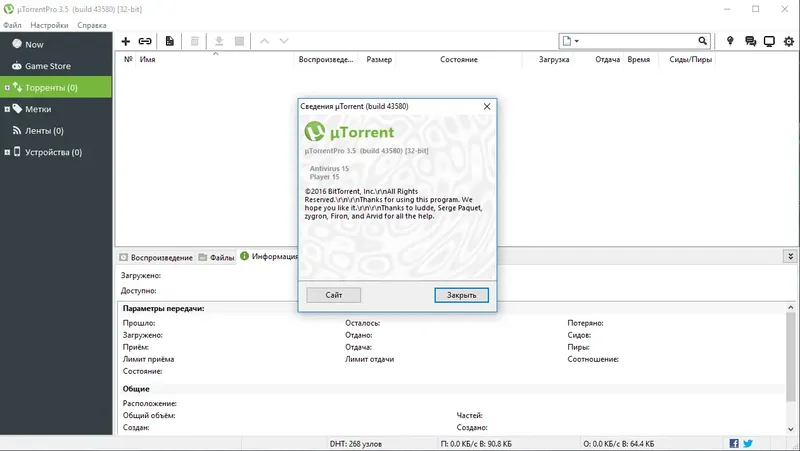Sort by the № column header

click(x=128, y=59)
